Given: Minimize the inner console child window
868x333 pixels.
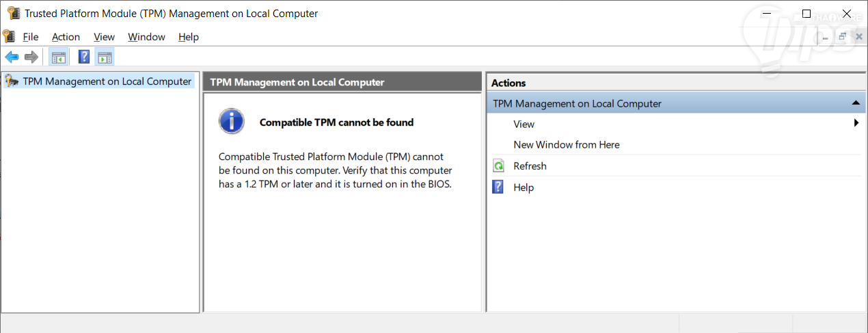Looking at the screenshot, I should 826,37.
